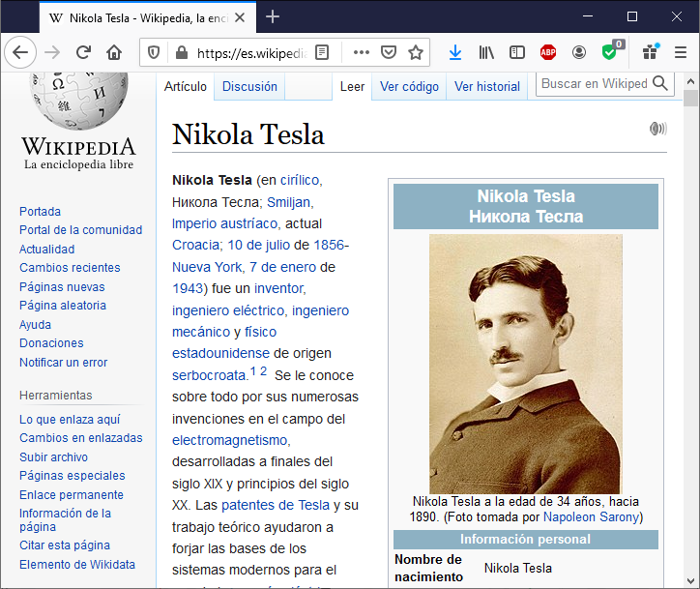Open Portal de la comunidad
The image size is (700, 589).
[81, 230]
